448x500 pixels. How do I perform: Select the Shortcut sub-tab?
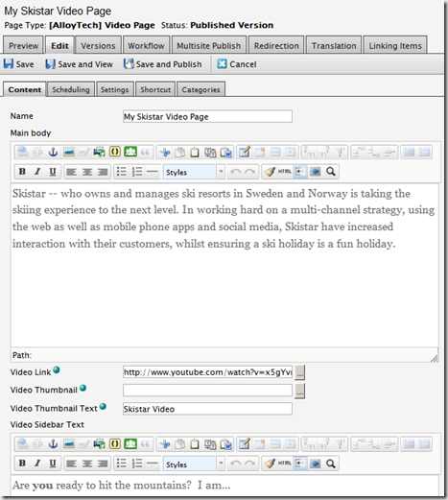[x=155, y=89]
